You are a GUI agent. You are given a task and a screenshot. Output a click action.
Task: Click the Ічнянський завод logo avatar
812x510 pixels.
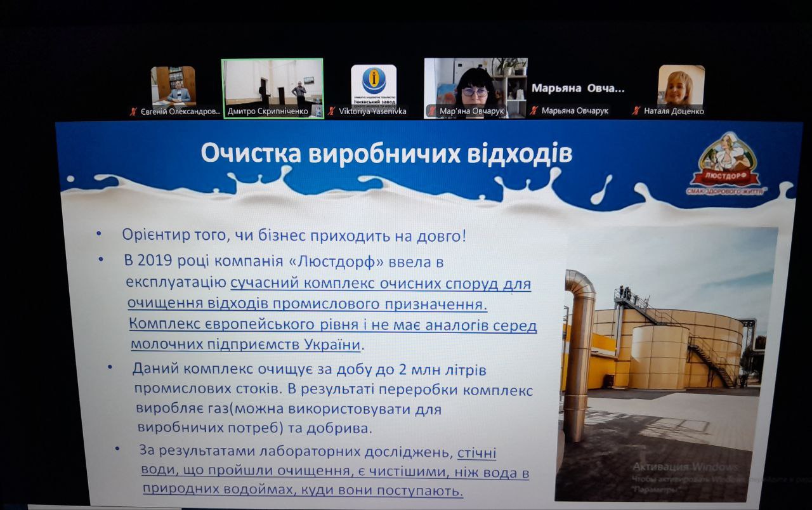coord(374,84)
